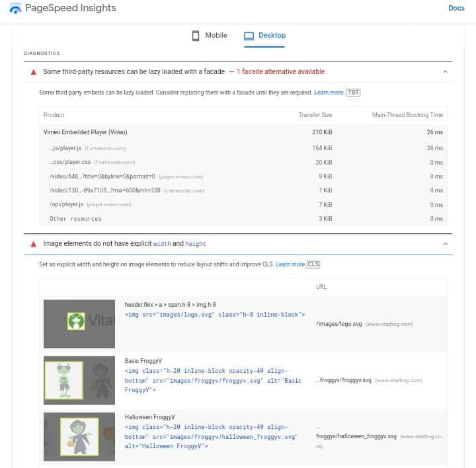Click the PageSpeed Insights logo icon
The height and width of the screenshot is (468, 476).
[x=15, y=8]
